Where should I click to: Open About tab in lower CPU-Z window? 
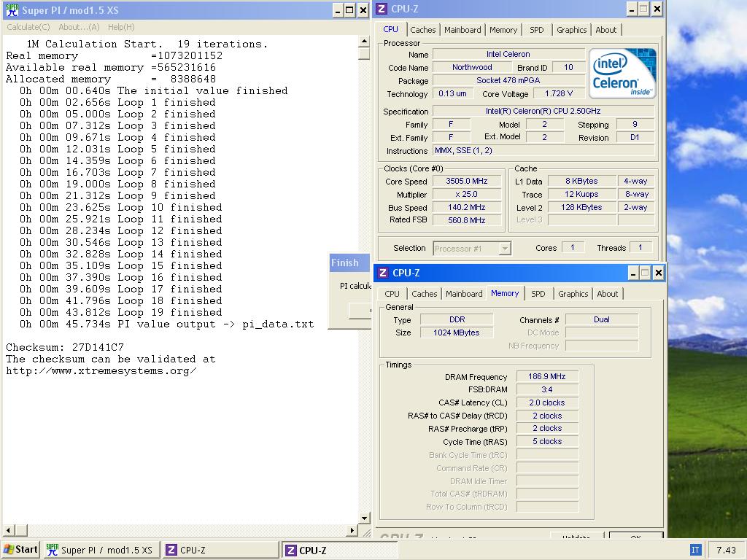pyautogui.click(x=608, y=294)
